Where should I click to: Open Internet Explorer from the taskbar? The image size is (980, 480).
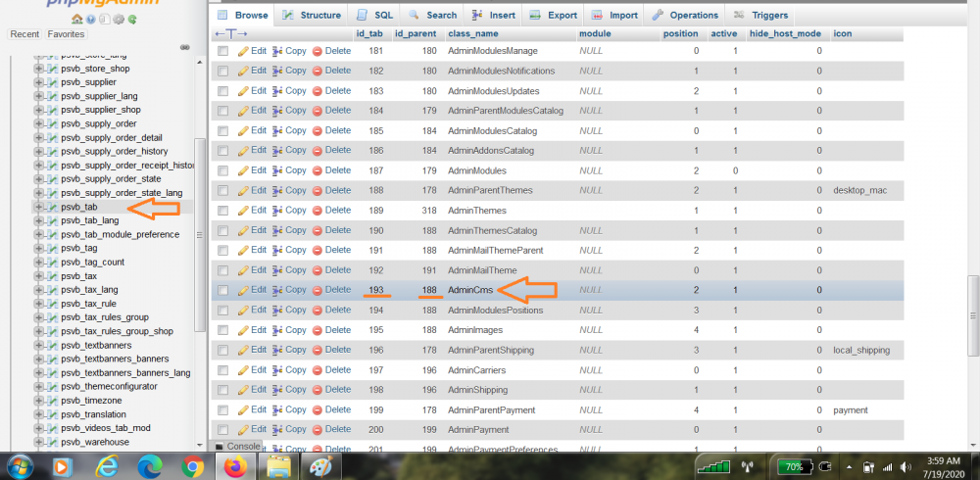(x=106, y=466)
